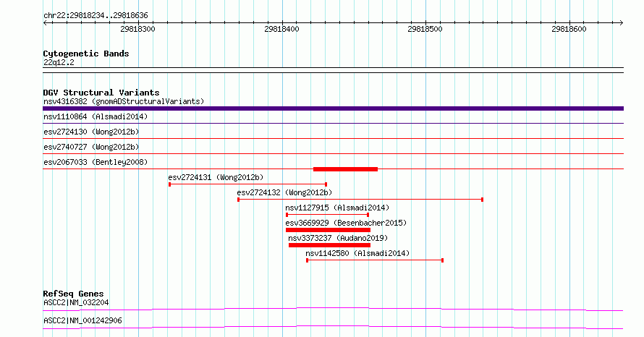This screenshot has width=644, height=337.
Task: Open variant esv2724130 (Wong2012b)
Action: (91, 132)
